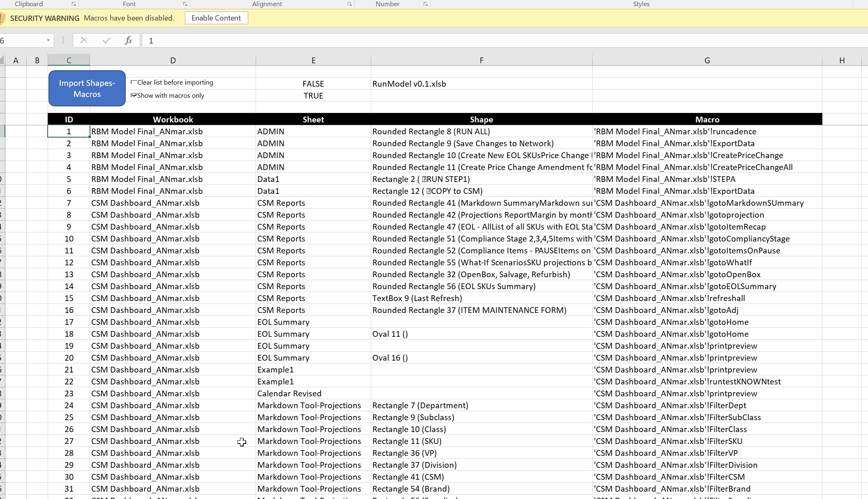Click the Insert Function fx icon
This screenshot has width=868, height=499.
click(128, 40)
